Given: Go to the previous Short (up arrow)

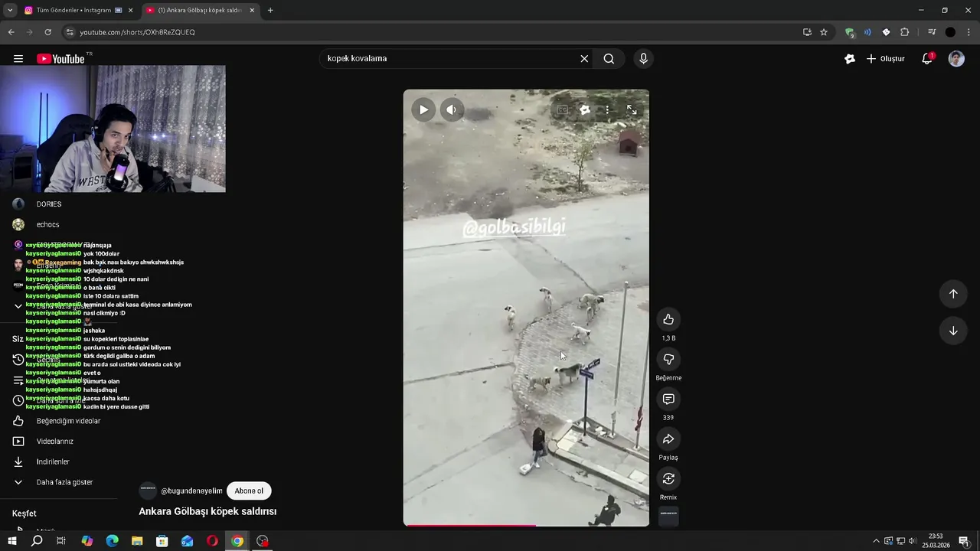Looking at the screenshot, I should tap(953, 294).
